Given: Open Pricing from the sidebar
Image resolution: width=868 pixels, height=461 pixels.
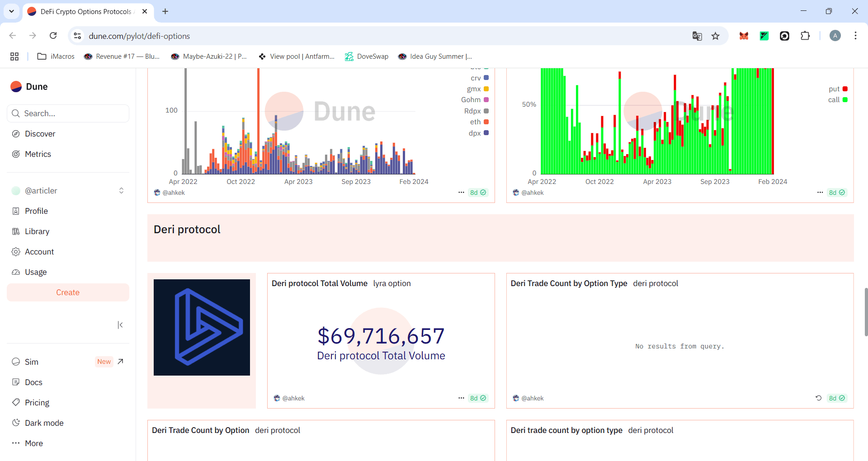Looking at the screenshot, I should pos(37,403).
